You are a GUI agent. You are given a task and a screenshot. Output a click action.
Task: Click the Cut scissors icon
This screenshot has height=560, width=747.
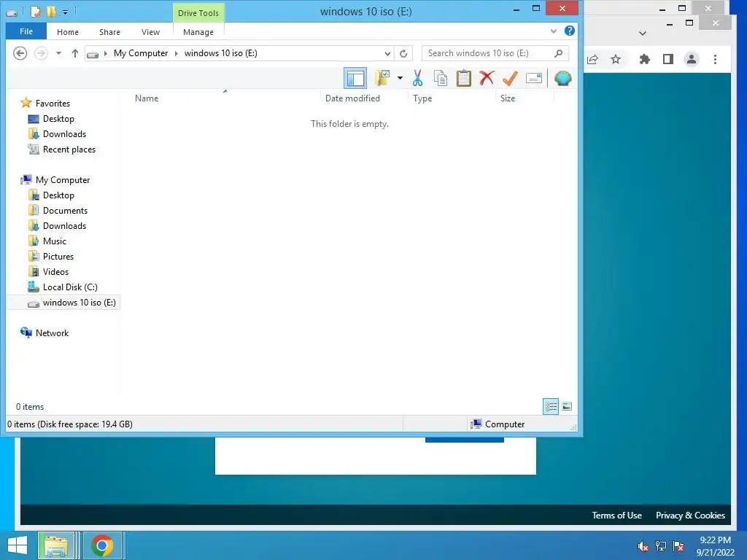point(417,78)
